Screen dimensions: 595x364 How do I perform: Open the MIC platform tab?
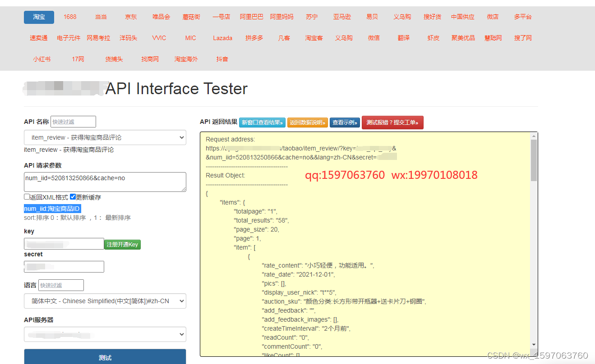click(191, 38)
